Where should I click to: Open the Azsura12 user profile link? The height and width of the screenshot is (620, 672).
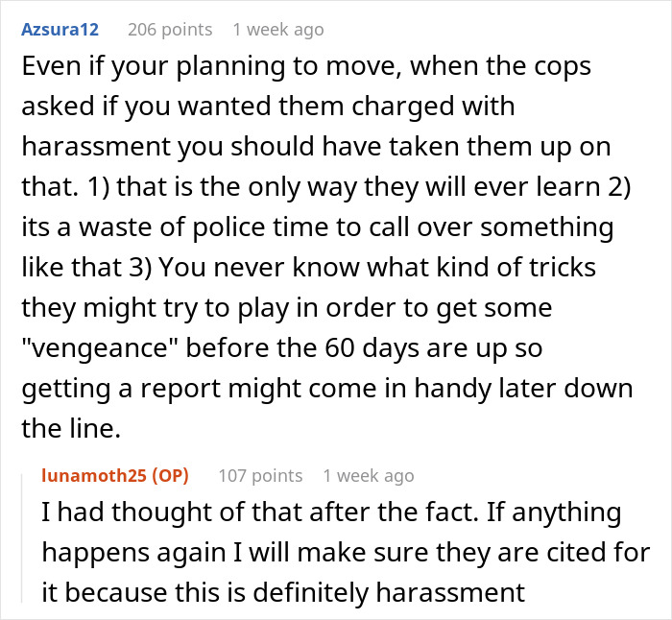tap(59, 30)
